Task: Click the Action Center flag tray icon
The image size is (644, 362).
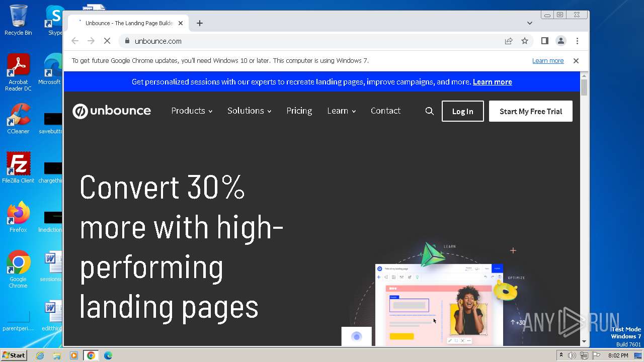Action: coord(596,355)
